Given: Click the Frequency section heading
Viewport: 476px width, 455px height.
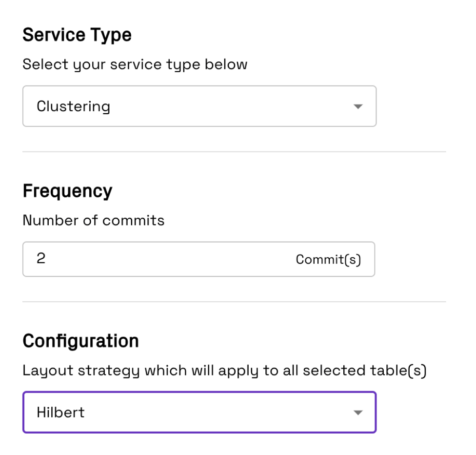Looking at the screenshot, I should pos(67,191).
